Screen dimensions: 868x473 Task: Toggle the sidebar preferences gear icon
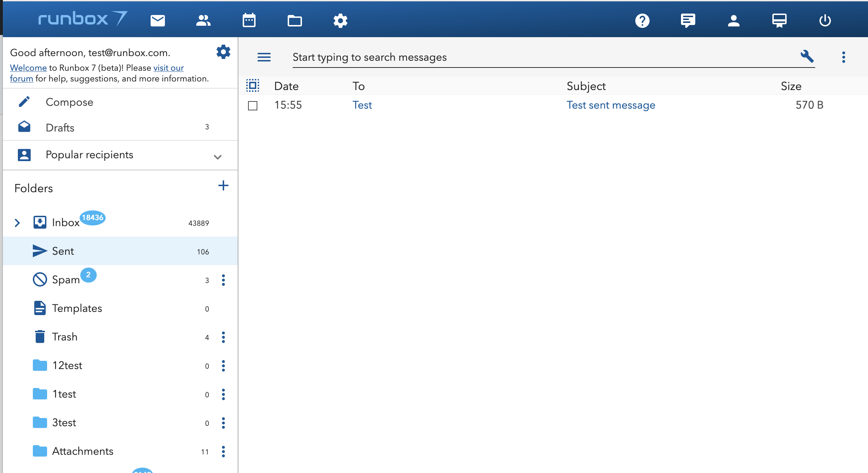(223, 51)
